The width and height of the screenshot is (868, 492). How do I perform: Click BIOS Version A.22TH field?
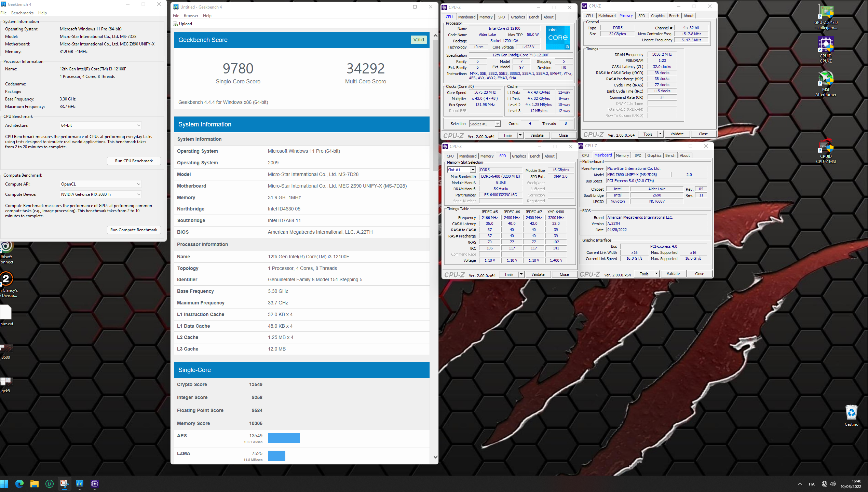tap(656, 223)
